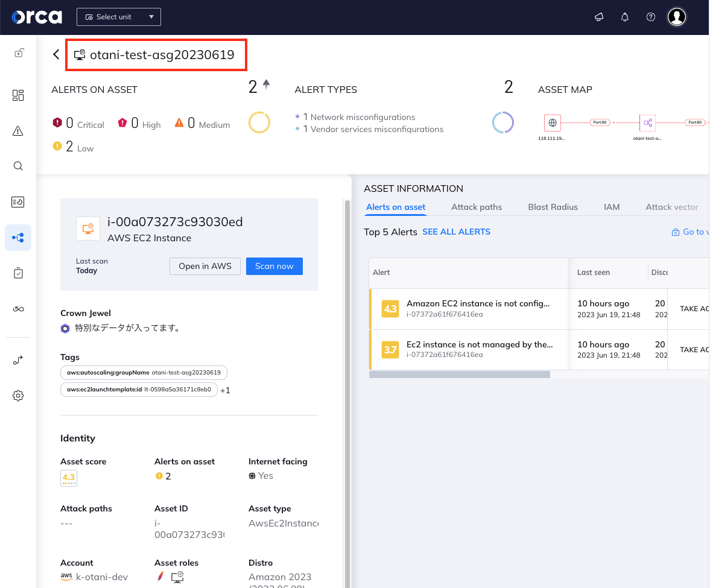Click the aws:autoscaling:groupName tag
Screen dimensions: 710x588
tap(144, 373)
